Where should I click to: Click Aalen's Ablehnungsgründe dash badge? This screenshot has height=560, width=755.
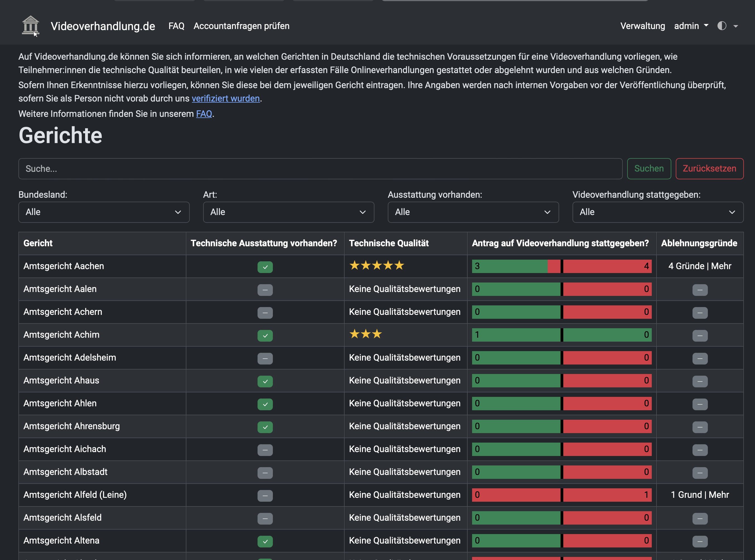[x=700, y=290]
